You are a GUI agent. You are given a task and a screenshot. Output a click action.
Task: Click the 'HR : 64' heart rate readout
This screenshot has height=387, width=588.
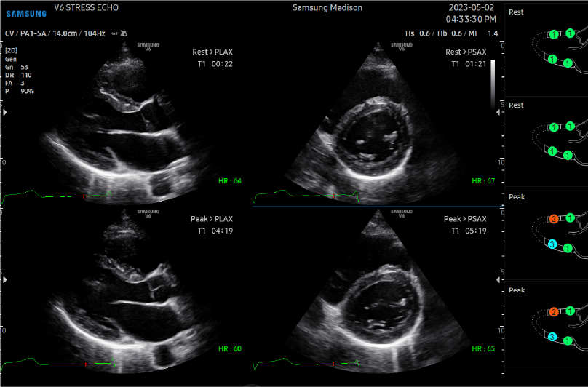(x=230, y=180)
